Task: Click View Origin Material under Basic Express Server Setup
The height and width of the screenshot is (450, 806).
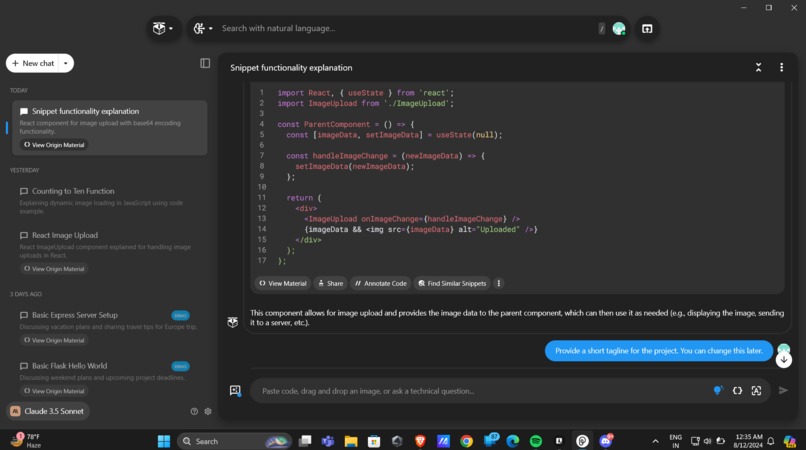Action: coord(54,340)
